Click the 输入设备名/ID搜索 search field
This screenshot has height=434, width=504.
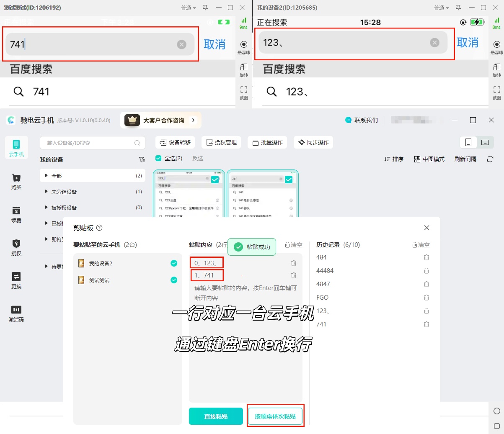(88, 143)
